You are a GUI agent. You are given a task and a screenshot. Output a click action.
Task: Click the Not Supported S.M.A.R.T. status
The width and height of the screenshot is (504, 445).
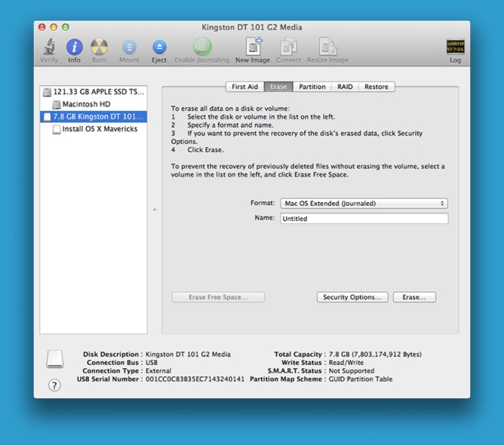click(x=352, y=371)
